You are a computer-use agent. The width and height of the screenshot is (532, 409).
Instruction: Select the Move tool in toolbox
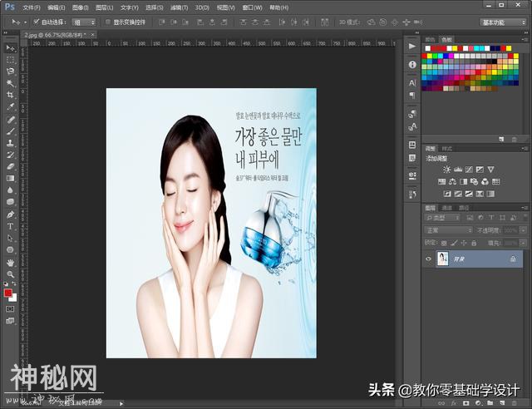tap(11, 48)
